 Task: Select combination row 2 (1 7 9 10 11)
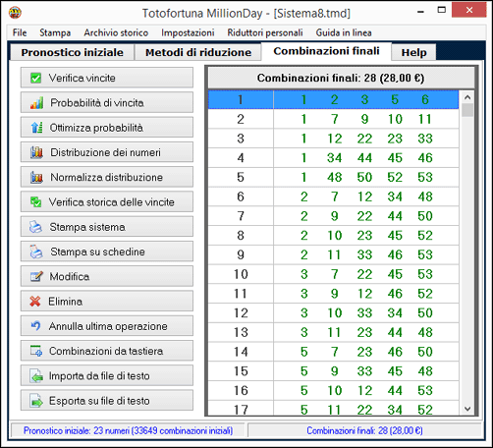[333, 119]
